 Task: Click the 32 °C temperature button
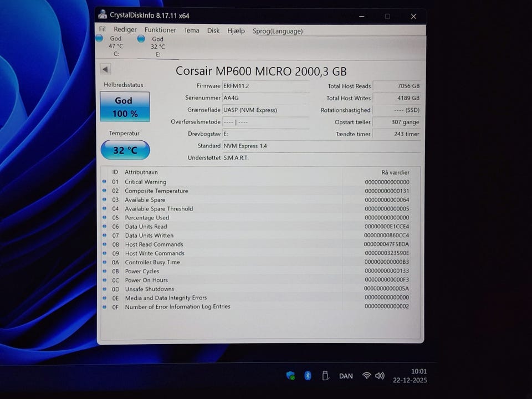[125, 150]
